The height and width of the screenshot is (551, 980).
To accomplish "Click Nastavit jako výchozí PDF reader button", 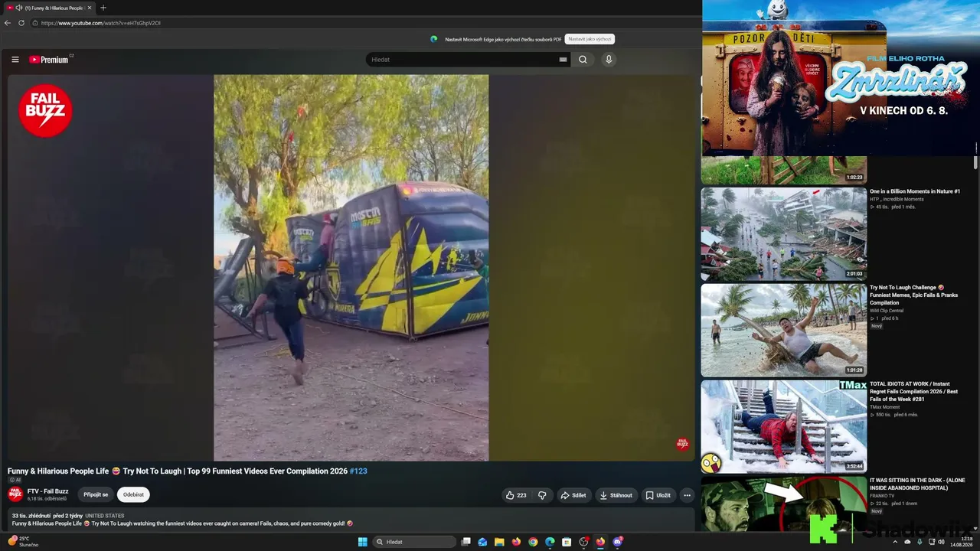I will click(590, 39).
